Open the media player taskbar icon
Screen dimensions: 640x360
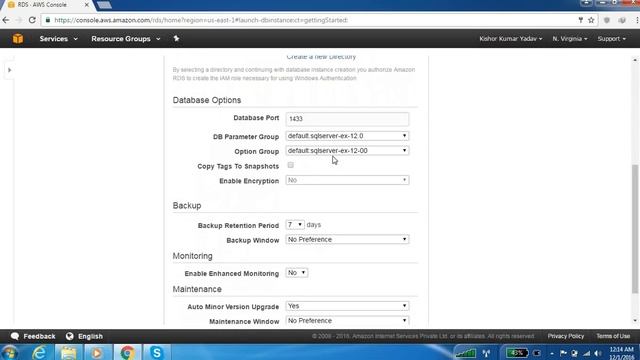(x=97, y=353)
